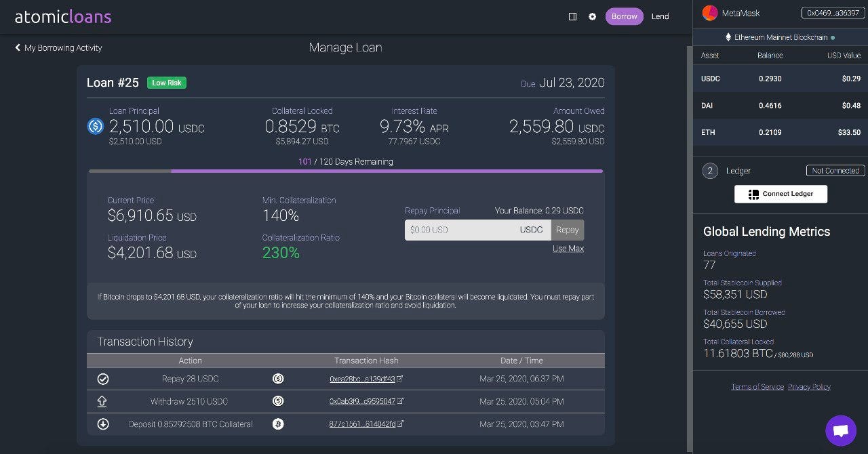Click the Low Risk badge
Image resolution: width=868 pixels, height=454 pixels.
[x=167, y=83]
